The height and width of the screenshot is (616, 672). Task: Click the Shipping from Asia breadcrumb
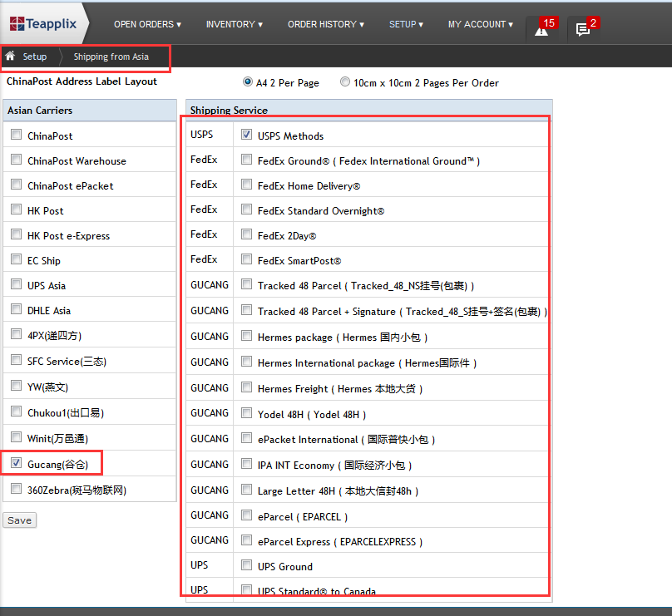click(111, 57)
